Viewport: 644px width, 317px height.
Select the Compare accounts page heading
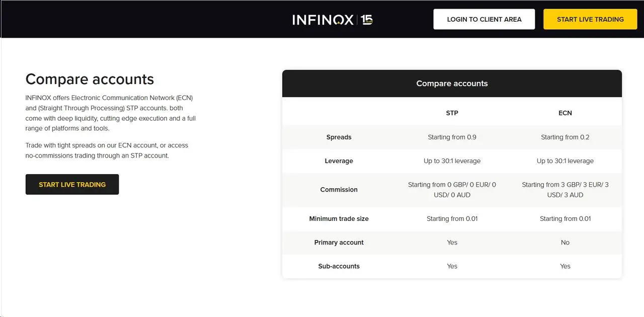pos(90,79)
